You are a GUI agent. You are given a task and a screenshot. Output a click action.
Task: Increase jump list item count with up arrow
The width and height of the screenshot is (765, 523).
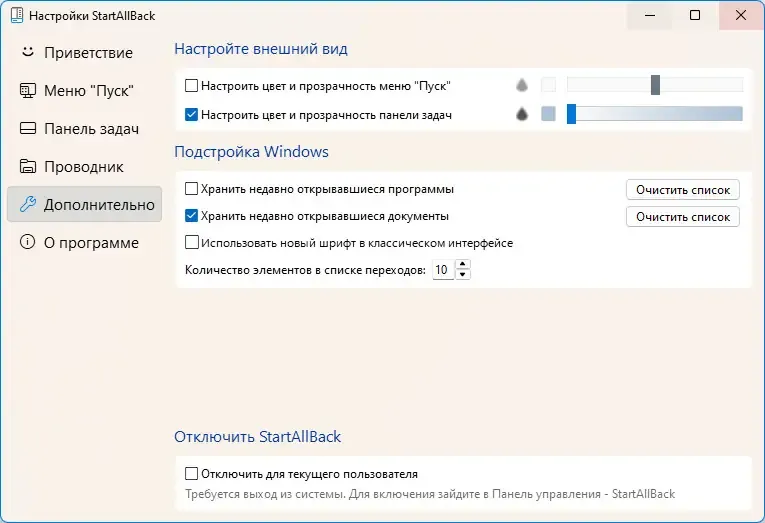pos(463,265)
